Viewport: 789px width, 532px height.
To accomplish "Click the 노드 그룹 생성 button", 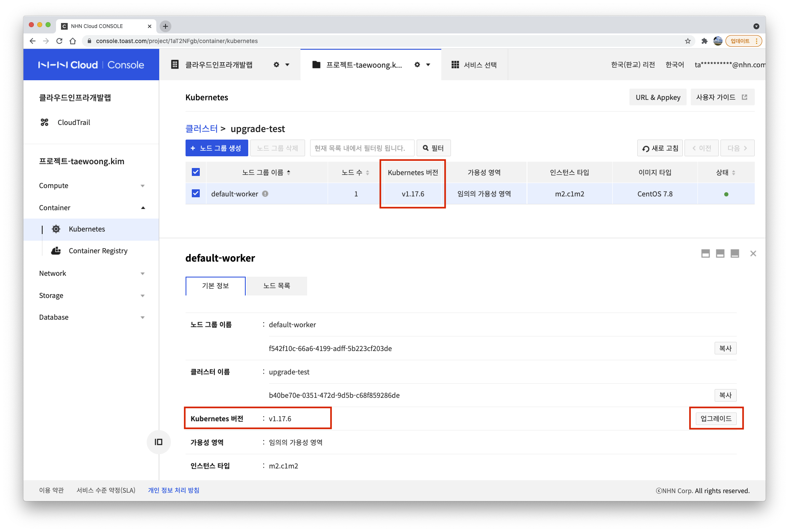I will click(x=217, y=148).
